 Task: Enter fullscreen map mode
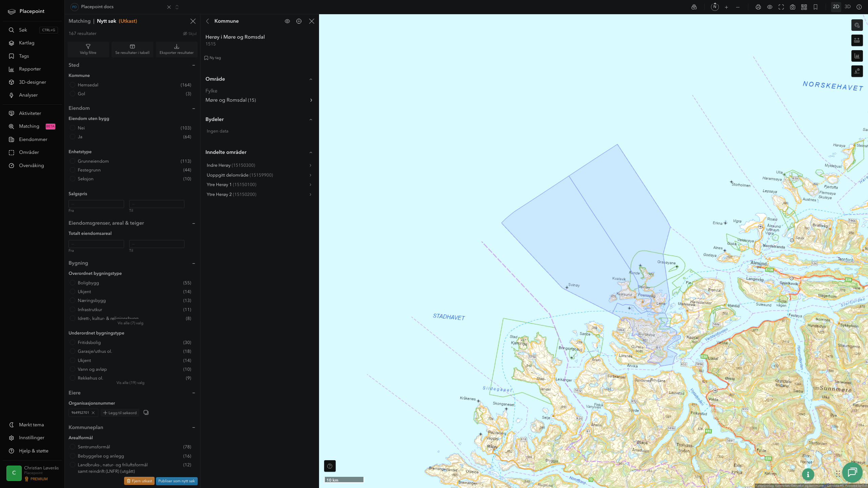tap(781, 7)
